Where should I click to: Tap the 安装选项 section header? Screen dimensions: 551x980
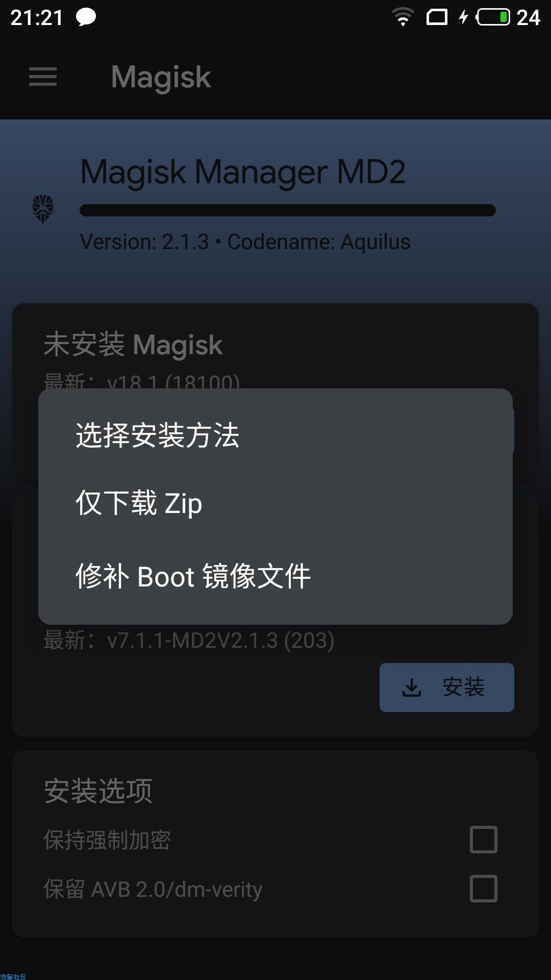98,791
